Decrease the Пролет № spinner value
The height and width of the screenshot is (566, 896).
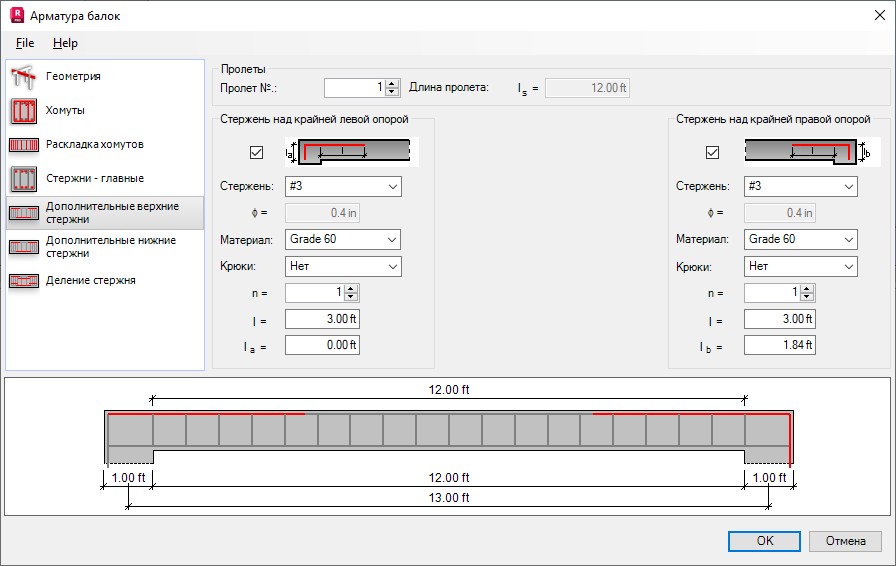(x=391, y=91)
